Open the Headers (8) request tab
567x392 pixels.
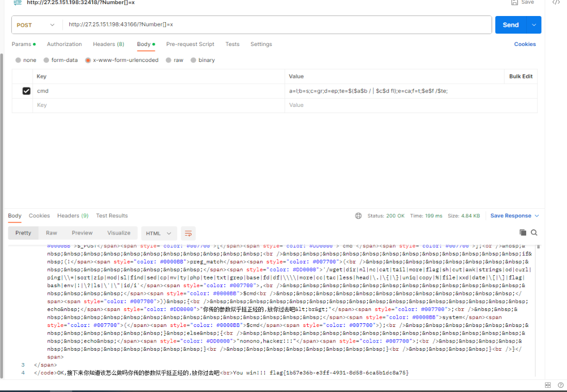(108, 44)
